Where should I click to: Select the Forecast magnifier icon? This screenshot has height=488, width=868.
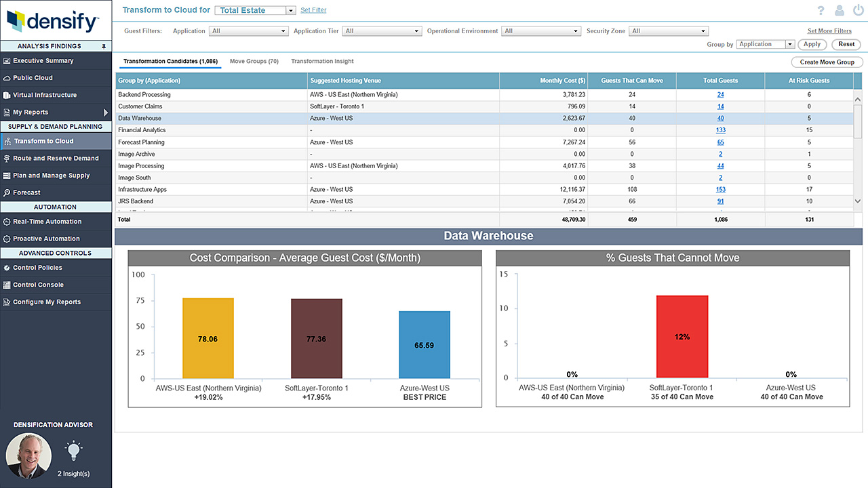(7, 193)
